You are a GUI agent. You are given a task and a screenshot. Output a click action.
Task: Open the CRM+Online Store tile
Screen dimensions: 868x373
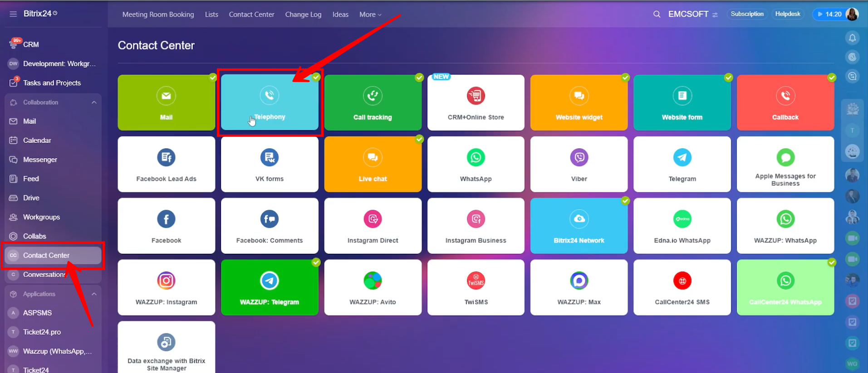[x=476, y=103]
